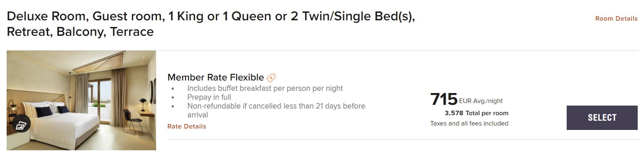Click the 3,578 Total per room amount
This screenshot has width=644, height=151.
[476, 113]
